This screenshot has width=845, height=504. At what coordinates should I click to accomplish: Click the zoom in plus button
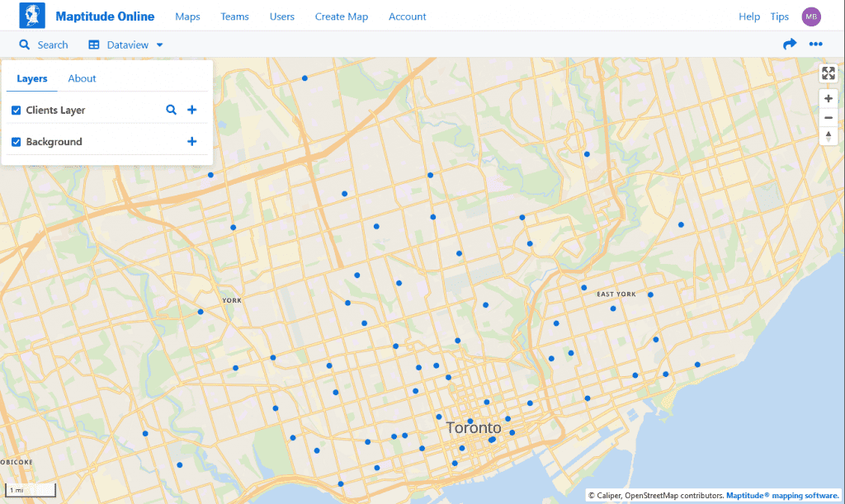coord(828,98)
